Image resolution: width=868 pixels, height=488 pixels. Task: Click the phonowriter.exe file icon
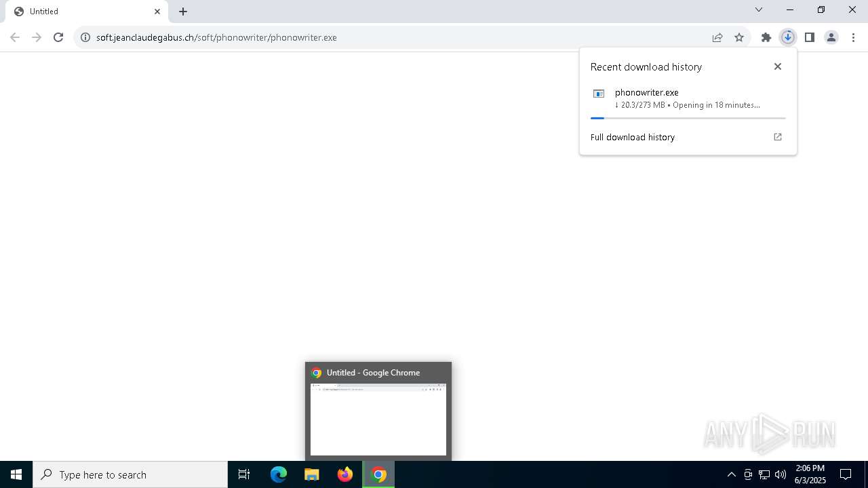(599, 94)
